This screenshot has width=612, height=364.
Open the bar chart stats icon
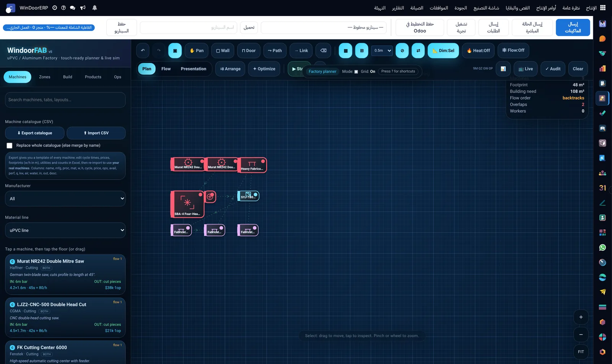[x=503, y=69]
